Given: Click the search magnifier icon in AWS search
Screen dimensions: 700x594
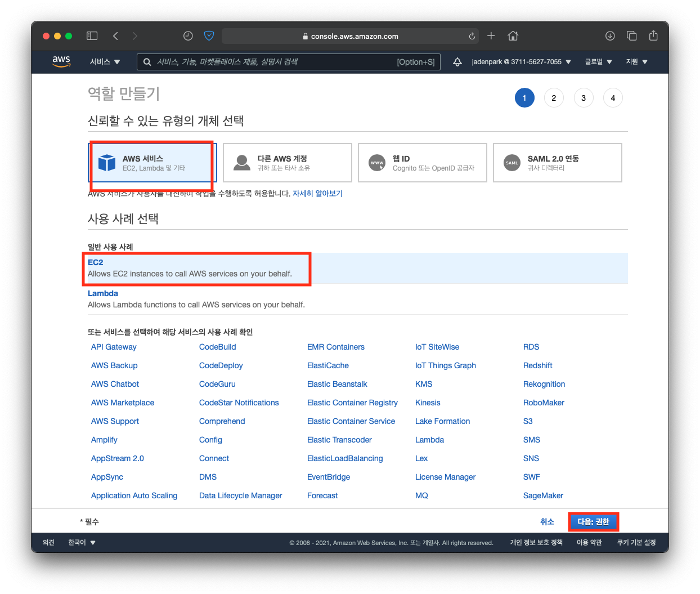Looking at the screenshot, I should tap(147, 62).
